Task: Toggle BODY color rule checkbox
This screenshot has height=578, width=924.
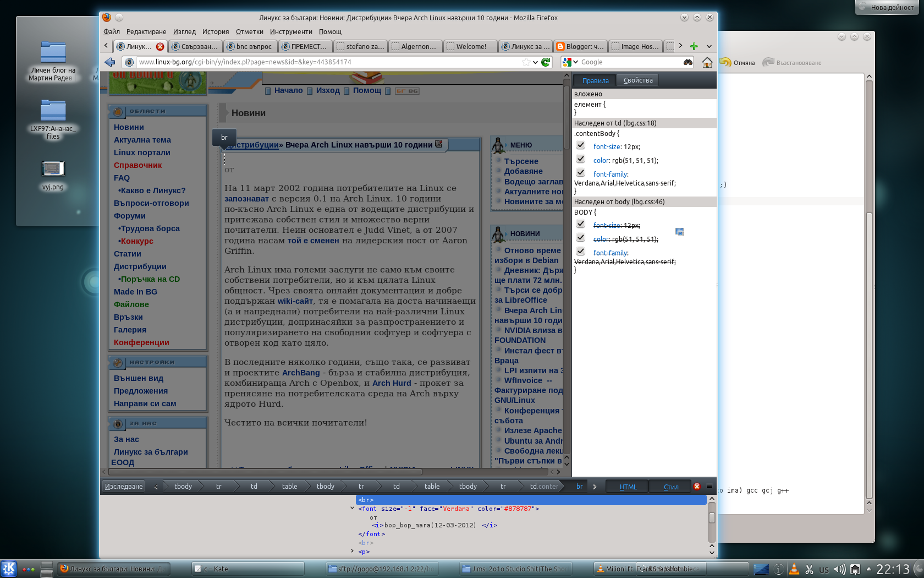Action: (580, 238)
